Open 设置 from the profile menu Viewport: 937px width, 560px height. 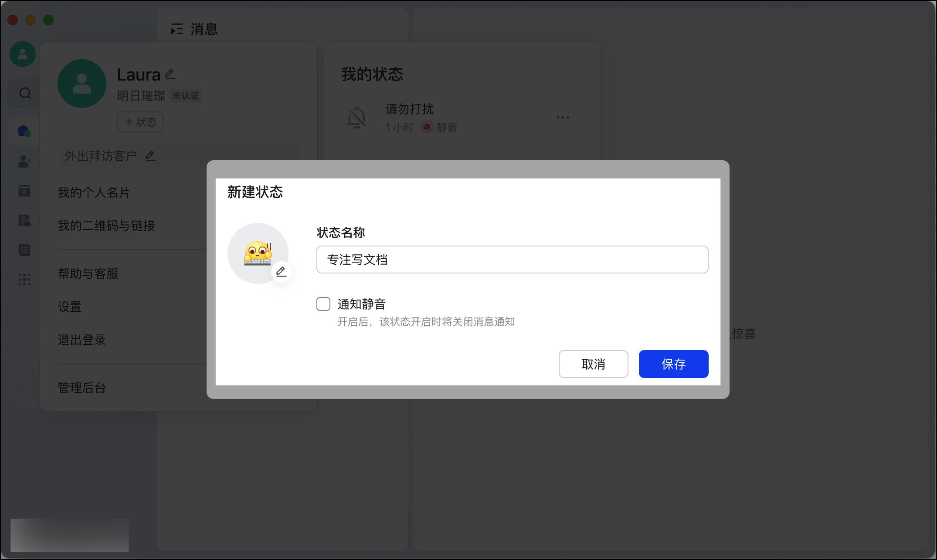(x=70, y=307)
